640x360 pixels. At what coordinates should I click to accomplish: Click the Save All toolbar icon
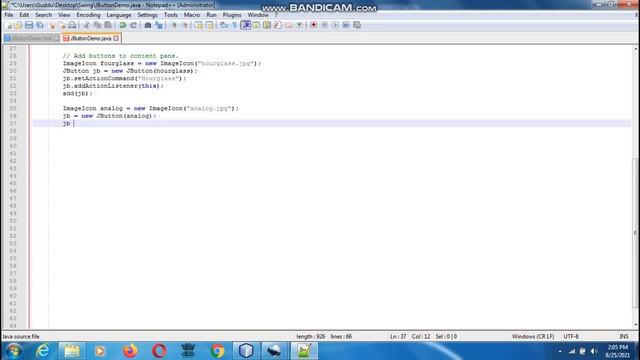click(40, 25)
